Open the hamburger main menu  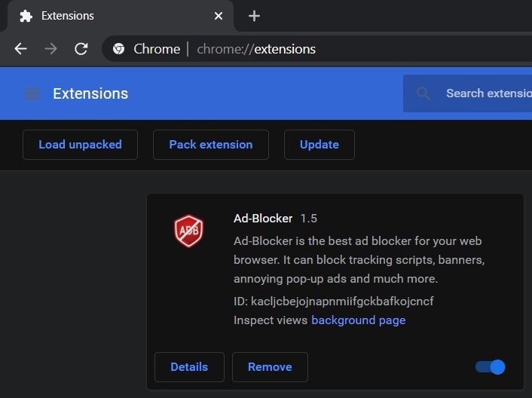(32, 93)
